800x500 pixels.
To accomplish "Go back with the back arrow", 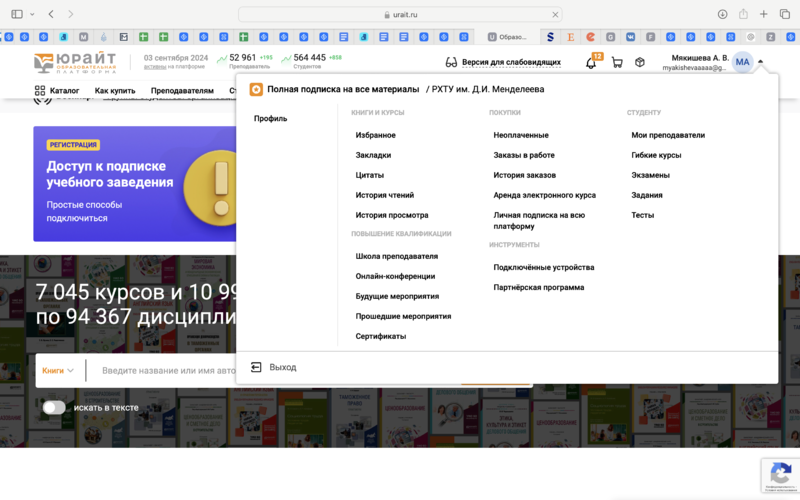I will [51, 14].
